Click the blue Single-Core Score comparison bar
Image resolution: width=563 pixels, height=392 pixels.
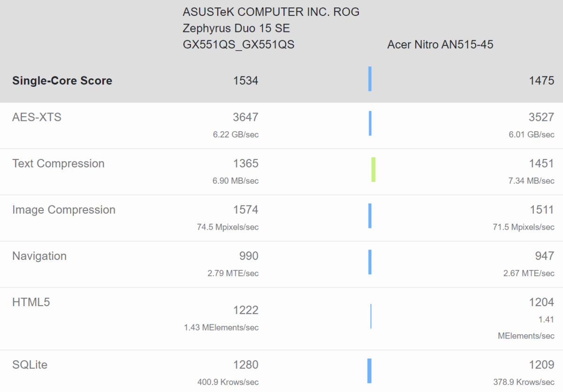click(370, 79)
